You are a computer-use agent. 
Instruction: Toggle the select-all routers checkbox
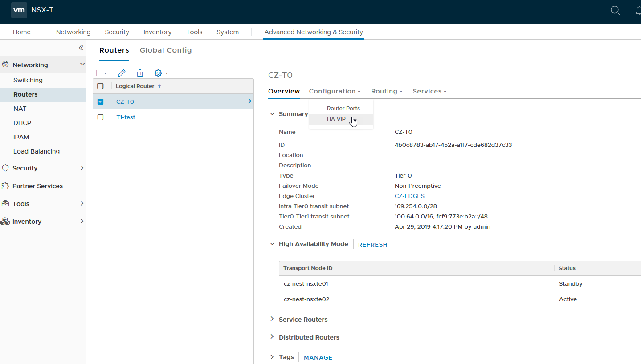[x=100, y=86]
